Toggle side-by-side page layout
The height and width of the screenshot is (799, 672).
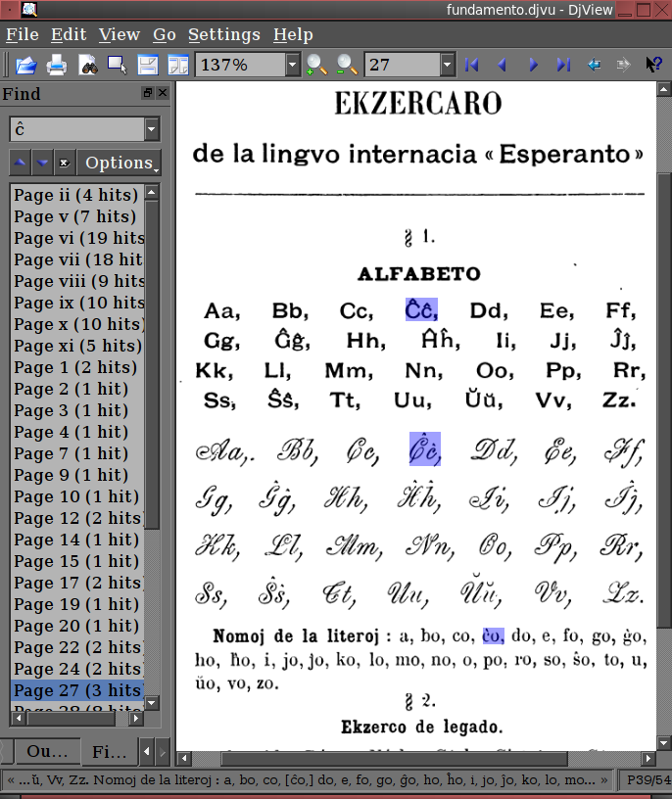click(x=178, y=66)
